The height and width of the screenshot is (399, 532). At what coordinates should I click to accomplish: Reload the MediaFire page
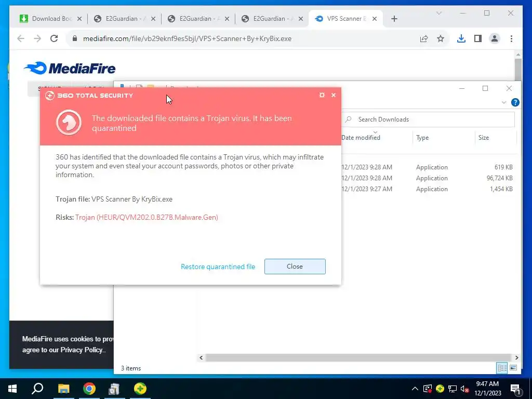(54, 38)
